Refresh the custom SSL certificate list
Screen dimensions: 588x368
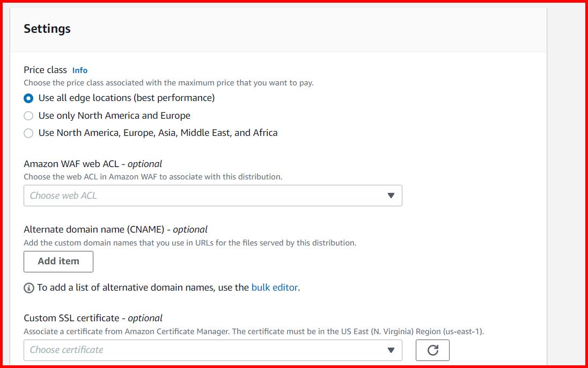coord(432,350)
